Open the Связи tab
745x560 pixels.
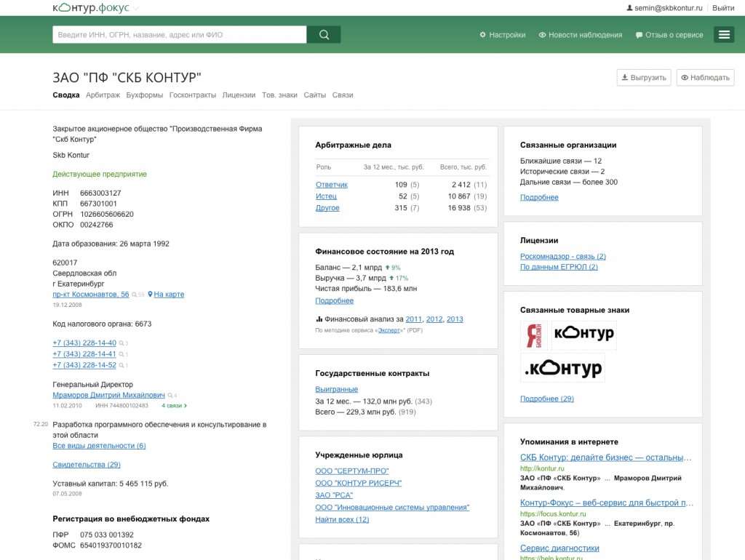tap(343, 95)
